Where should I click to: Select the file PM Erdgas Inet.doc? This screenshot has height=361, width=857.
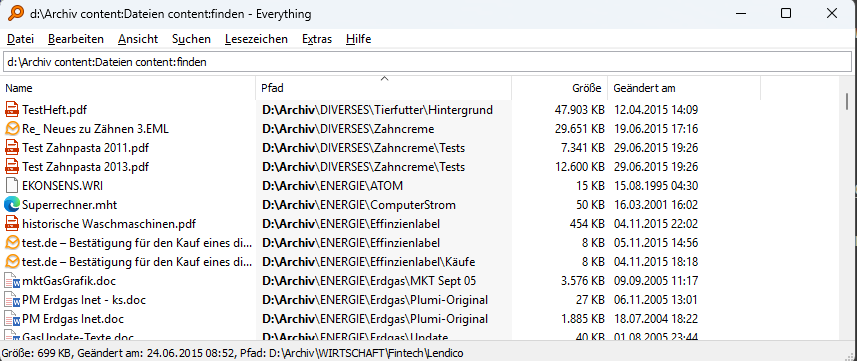[x=73, y=318]
